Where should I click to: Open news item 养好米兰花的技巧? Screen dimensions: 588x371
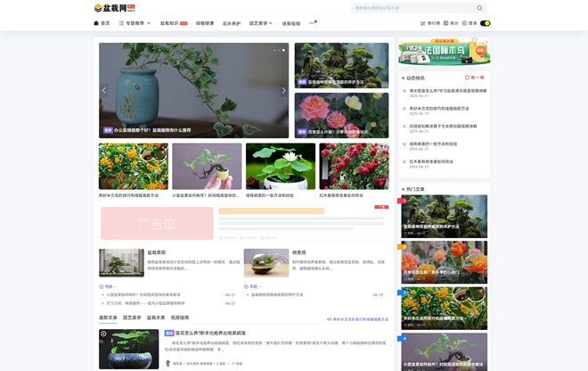click(439, 109)
